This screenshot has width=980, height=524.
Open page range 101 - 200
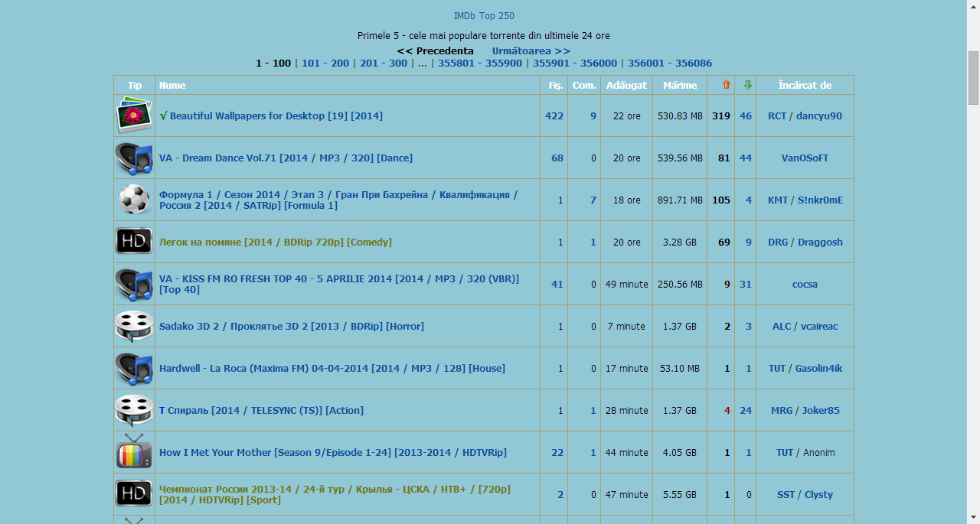click(x=325, y=63)
